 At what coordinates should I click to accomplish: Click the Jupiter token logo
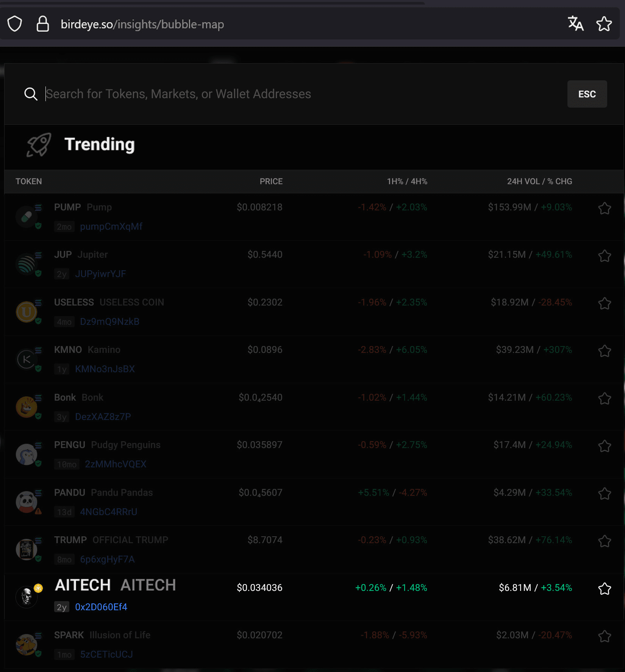pos(27,264)
